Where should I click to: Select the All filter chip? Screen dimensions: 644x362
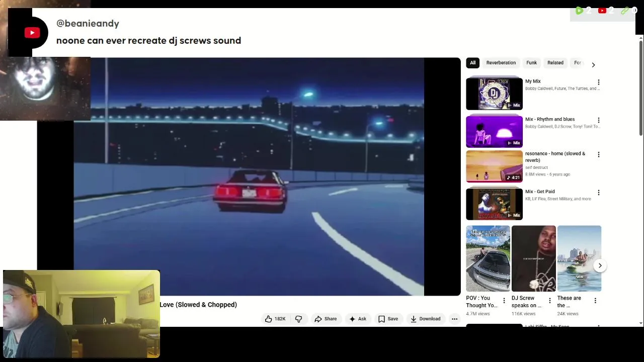[x=472, y=63]
